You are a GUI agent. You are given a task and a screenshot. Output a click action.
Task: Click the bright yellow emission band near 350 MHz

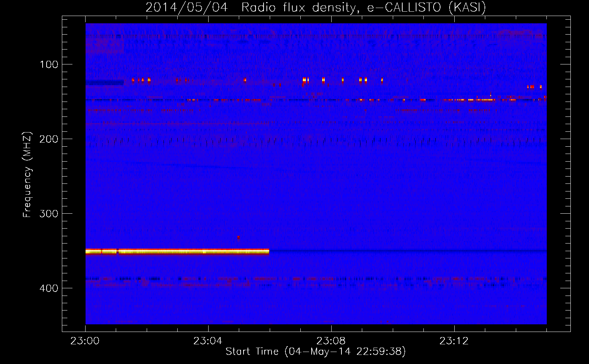click(177, 251)
